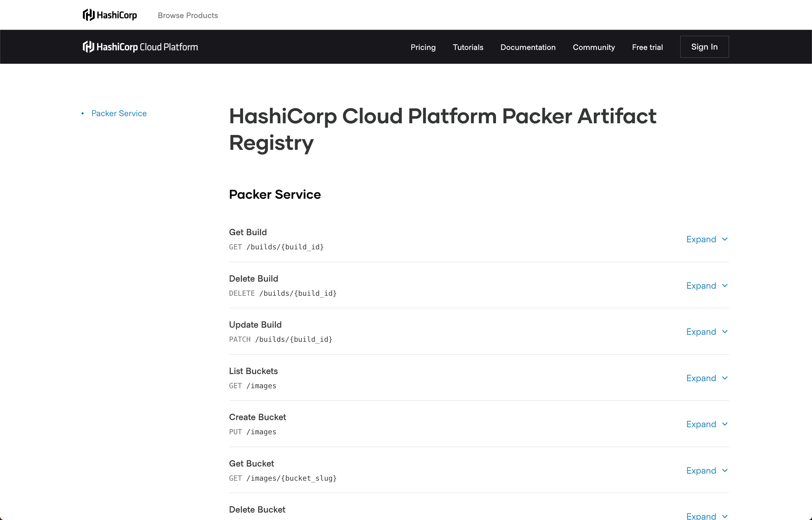Select Packer Service in sidebar
812x520 pixels.
coord(119,113)
